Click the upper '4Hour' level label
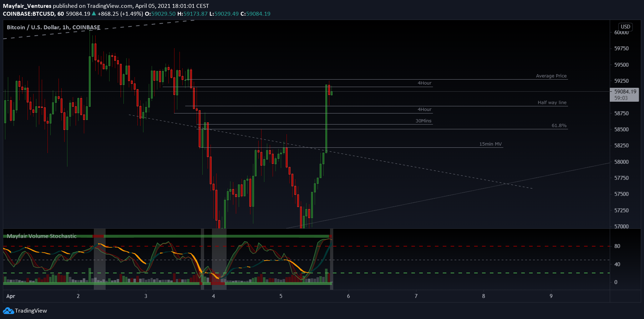Viewport: 644px width, 319px height. coord(425,83)
